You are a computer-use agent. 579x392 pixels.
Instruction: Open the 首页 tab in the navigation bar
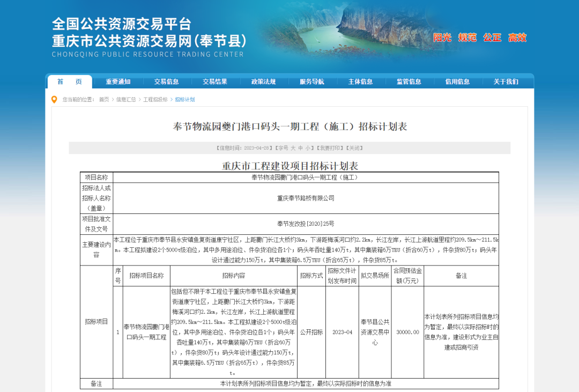(69, 82)
